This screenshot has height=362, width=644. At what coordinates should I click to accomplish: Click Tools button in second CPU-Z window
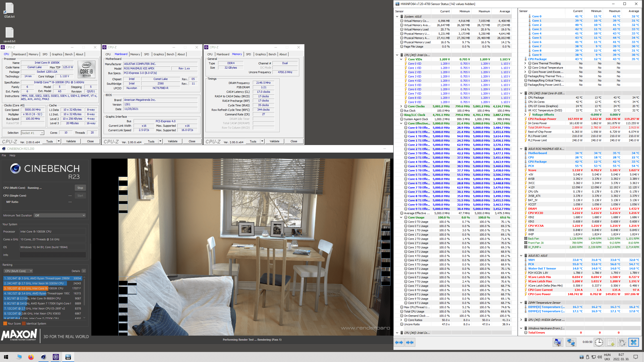(x=151, y=141)
